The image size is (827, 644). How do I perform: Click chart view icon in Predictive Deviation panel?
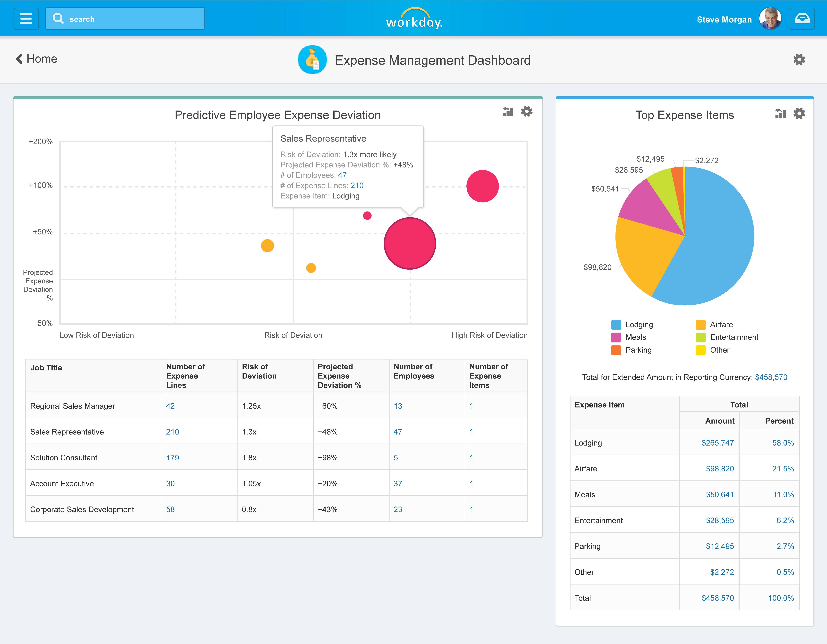(x=508, y=112)
